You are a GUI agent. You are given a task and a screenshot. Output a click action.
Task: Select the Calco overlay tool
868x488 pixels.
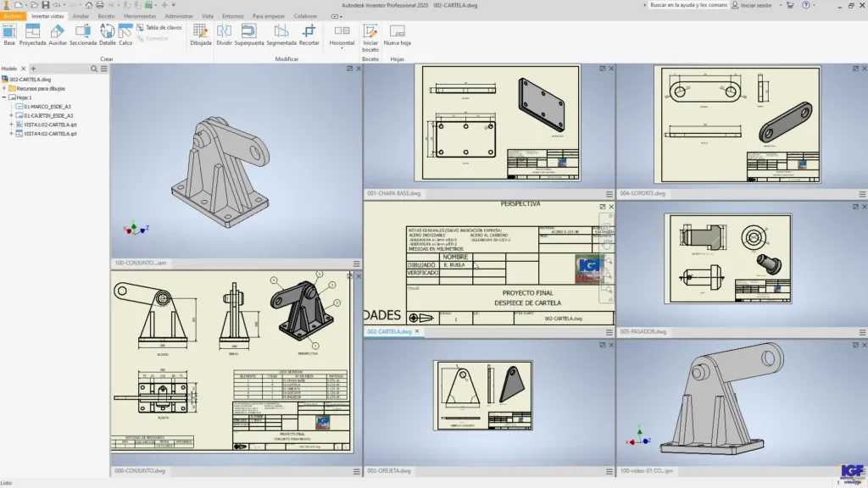coord(125,34)
